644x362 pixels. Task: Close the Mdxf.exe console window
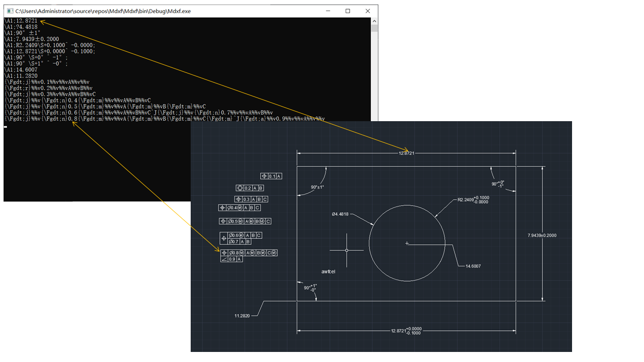(368, 11)
